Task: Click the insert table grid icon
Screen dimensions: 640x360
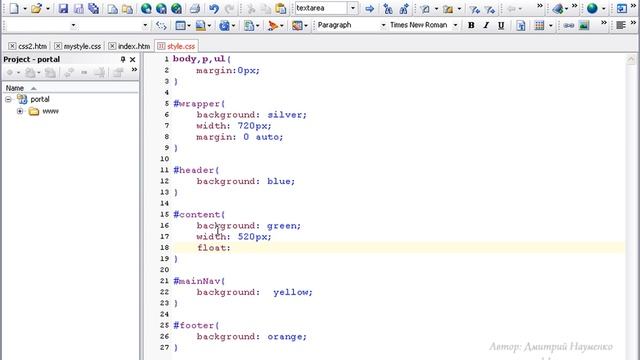Action: [539, 25]
